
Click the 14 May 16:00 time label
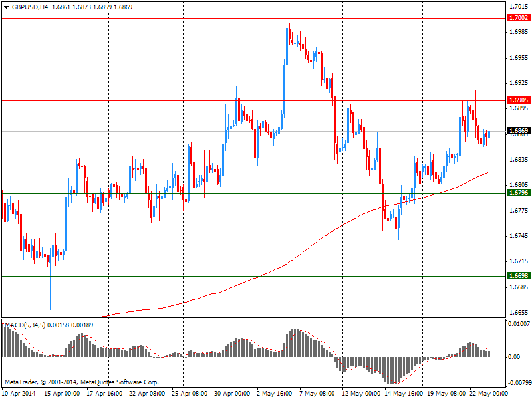404,394
